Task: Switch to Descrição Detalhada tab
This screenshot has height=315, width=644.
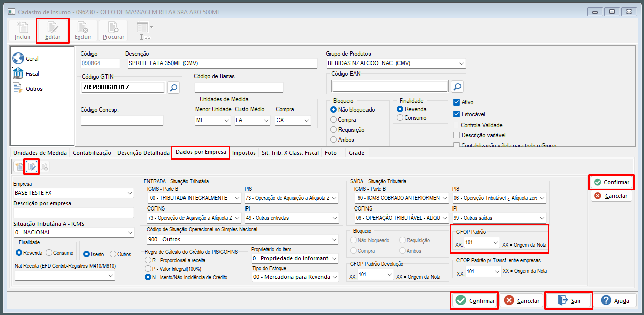Action: pyautogui.click(x=143, y=153)
